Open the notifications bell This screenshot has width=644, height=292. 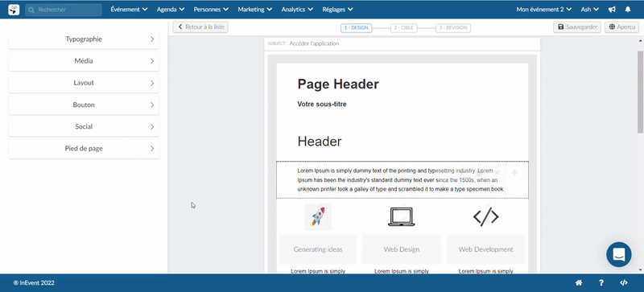(628, 10)
